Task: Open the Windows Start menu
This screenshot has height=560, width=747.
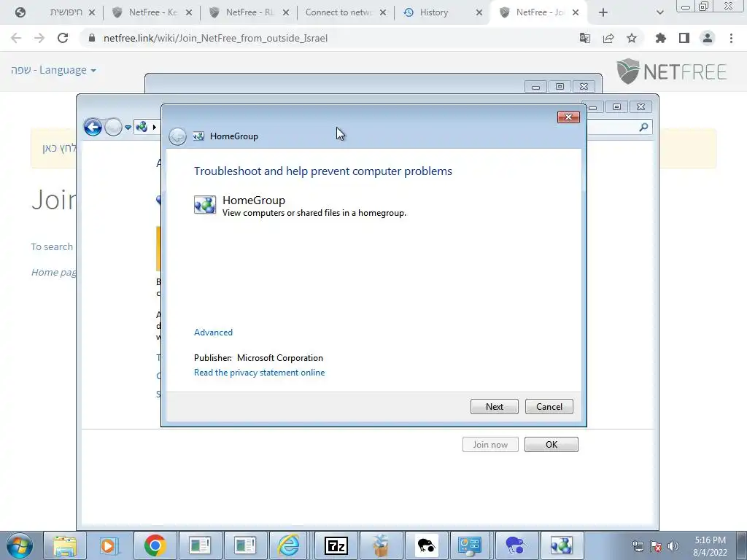Action: 20,545
